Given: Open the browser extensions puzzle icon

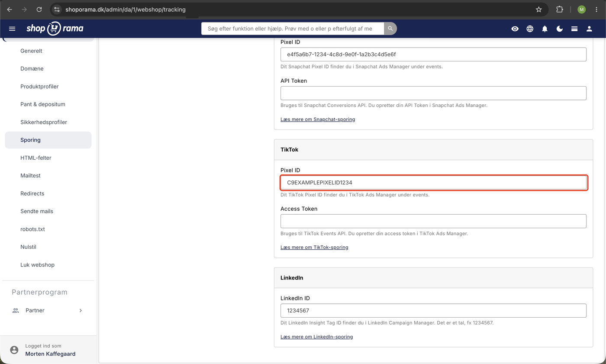Looking at the screenshot, I should point(559,10).
